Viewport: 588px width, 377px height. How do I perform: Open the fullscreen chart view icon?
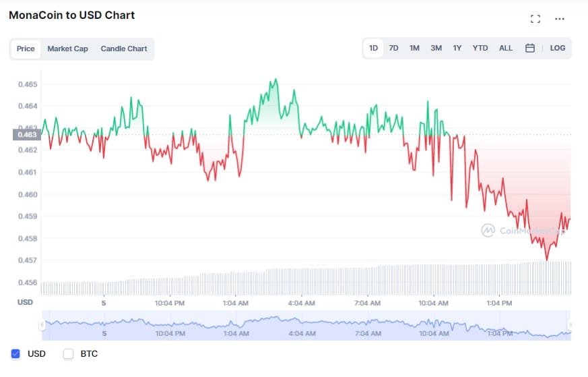pyautogui.click(x=535, y=19)
